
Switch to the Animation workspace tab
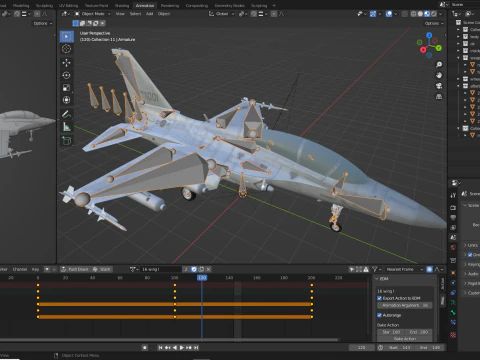click(x=145, y=6)
